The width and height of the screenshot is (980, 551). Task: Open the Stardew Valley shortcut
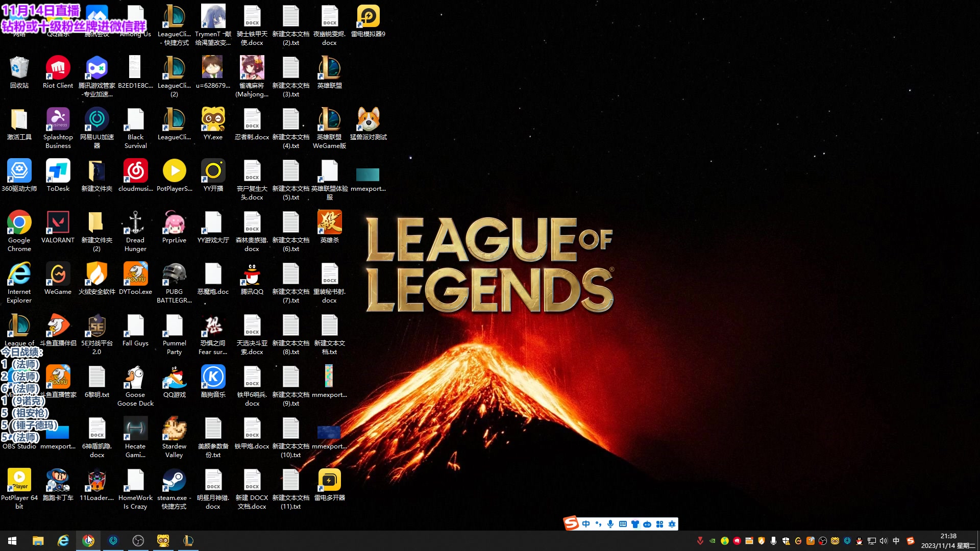174,429
